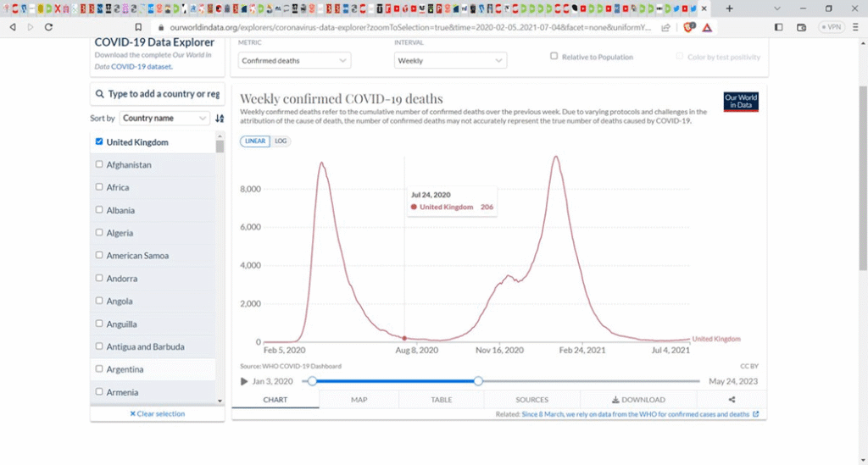This screenshot has width=868, height=465.
Task: Open the Confirmed deaths metric dropdown
Action: [x=294, y=60]
